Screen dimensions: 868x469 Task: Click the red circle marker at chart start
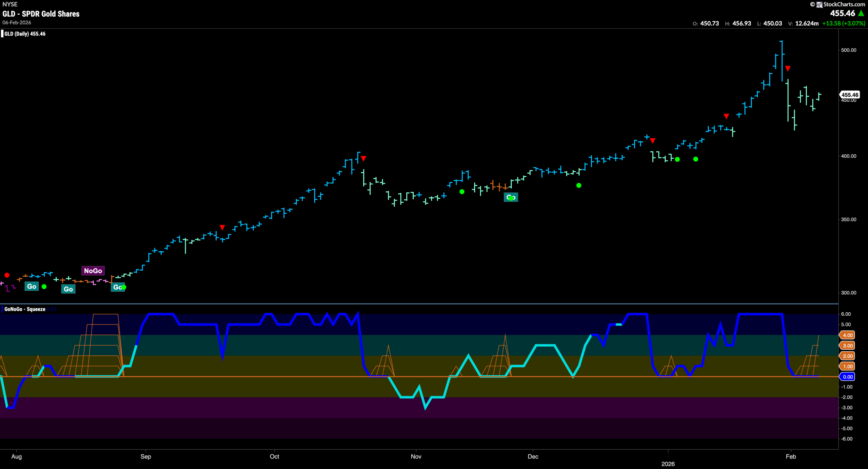[7, 275]
